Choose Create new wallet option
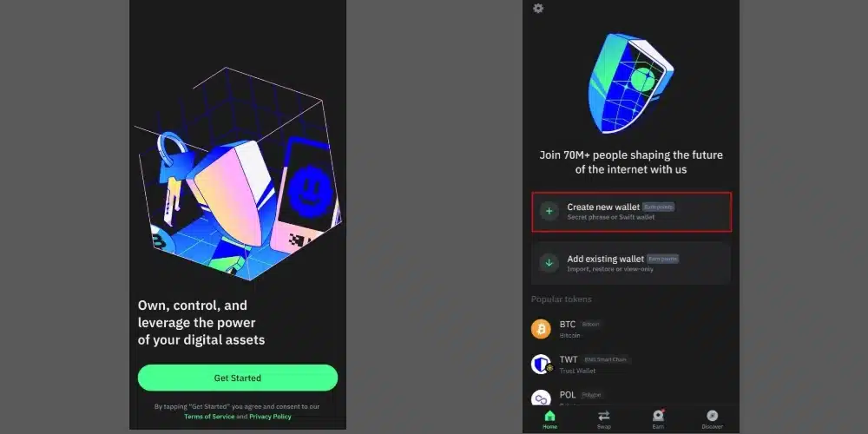 click(632, 212)
